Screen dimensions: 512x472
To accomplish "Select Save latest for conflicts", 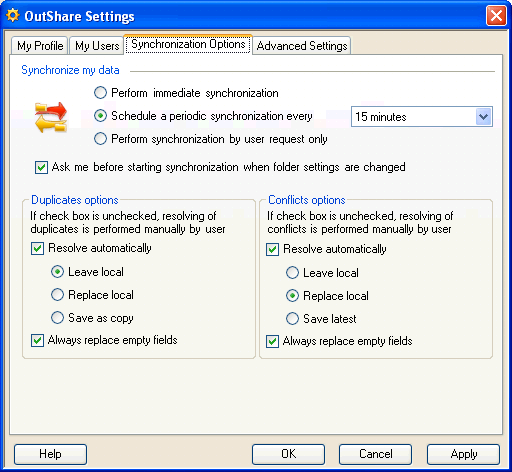I will click(292, 319).
